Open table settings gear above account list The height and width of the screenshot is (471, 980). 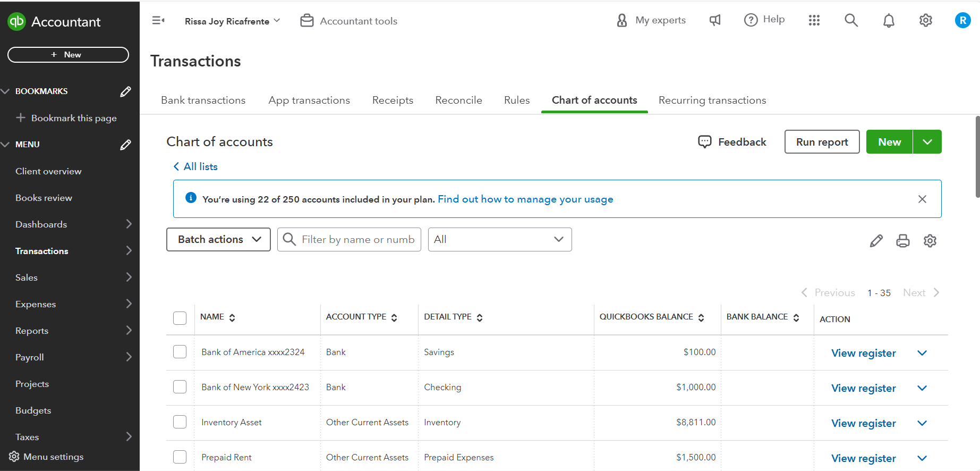click(930, 241)
